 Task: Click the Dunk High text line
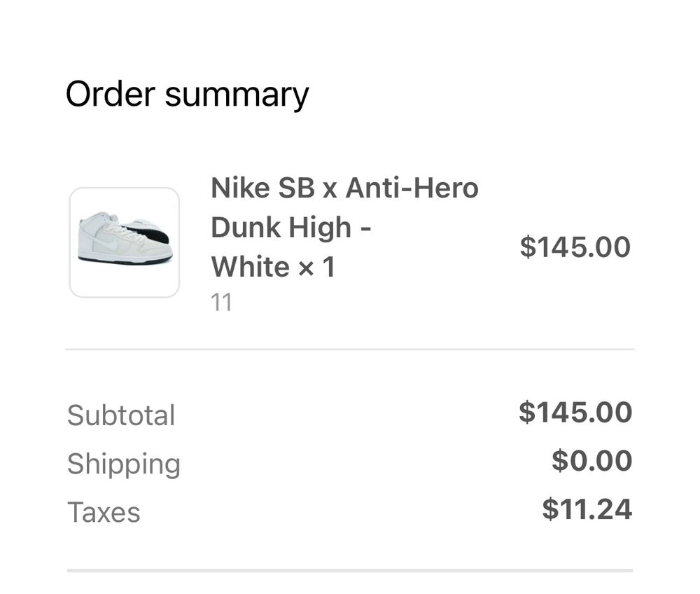click(290, 227)
